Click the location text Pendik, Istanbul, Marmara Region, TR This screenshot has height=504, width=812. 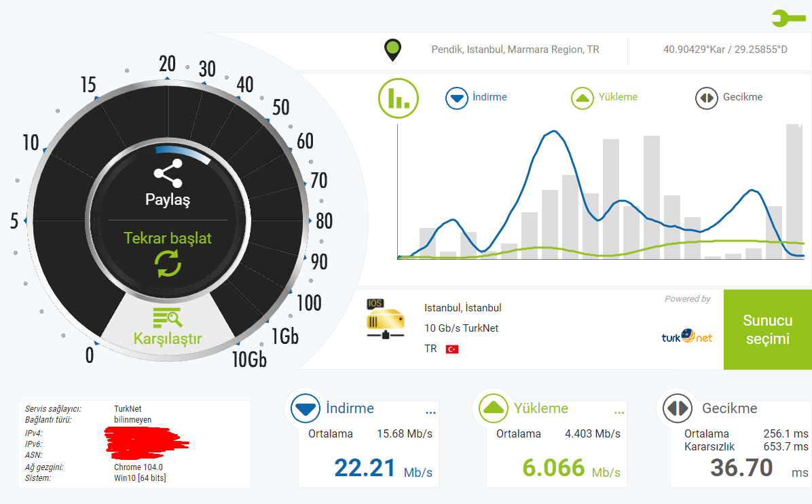click(x=515, y=50)
